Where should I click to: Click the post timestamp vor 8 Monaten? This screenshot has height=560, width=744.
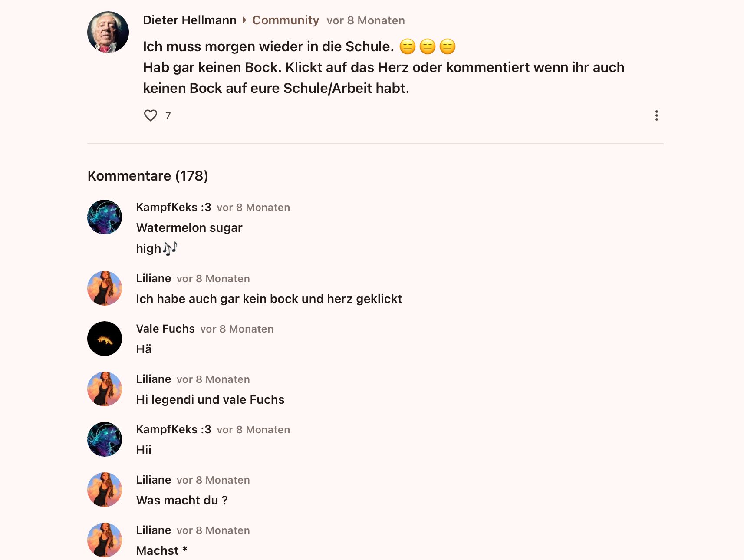pos(365,20)
